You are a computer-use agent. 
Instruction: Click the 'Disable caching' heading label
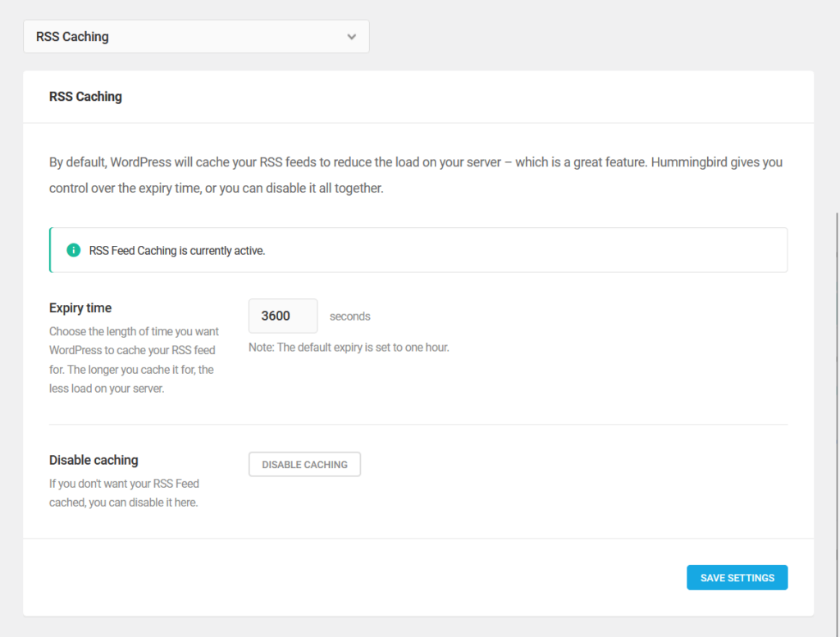click(94, 460)
